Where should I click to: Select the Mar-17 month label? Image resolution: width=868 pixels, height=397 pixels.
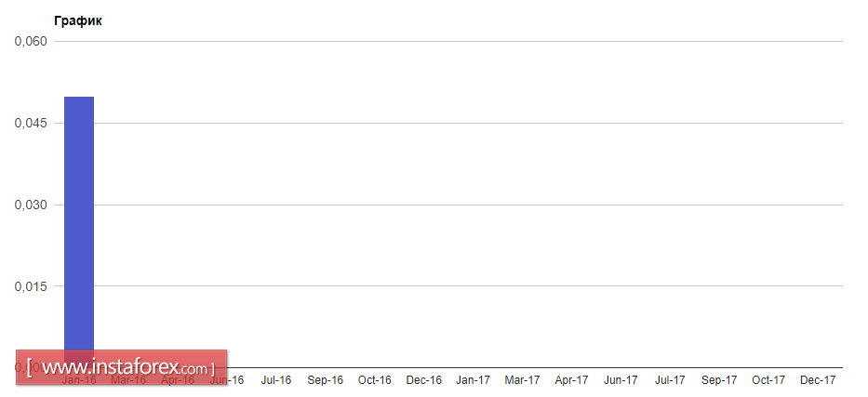pyautogui.click(x=522, y=380)
